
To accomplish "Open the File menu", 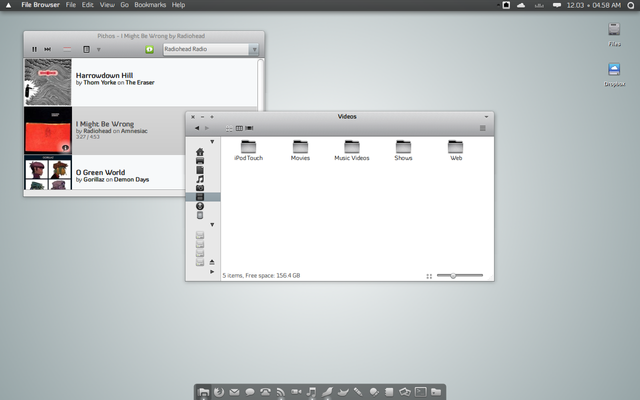I will tap(71, 5).
